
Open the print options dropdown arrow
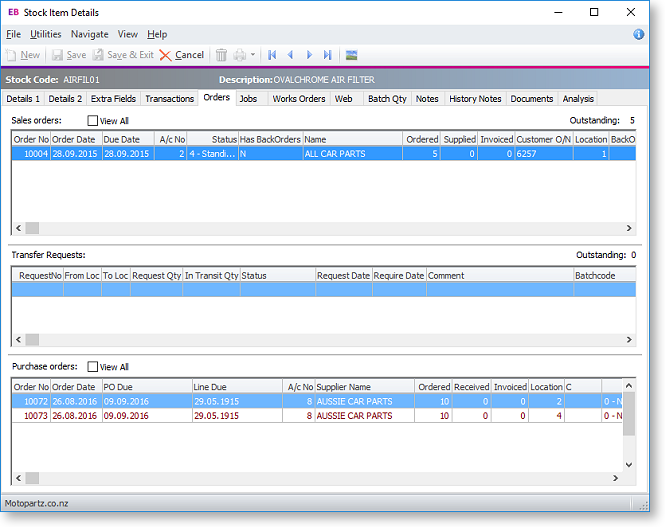tap(253, 55)
